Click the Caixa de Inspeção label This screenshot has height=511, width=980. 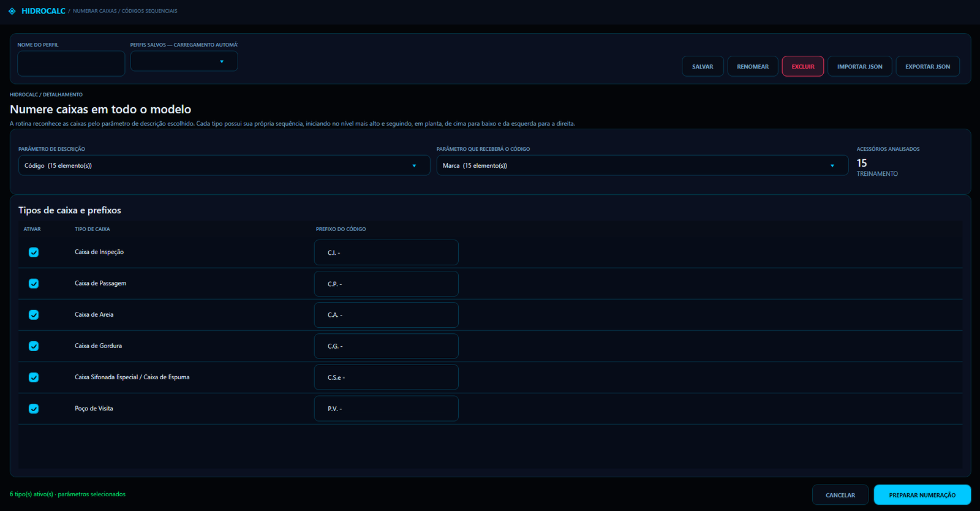tap(99, 252)
